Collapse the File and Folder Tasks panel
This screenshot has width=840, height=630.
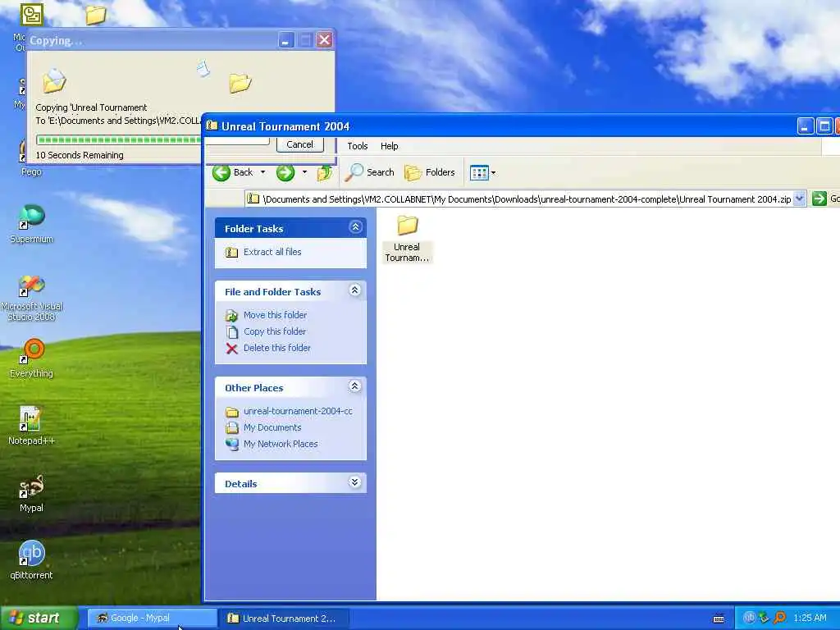tap(354, 290)
